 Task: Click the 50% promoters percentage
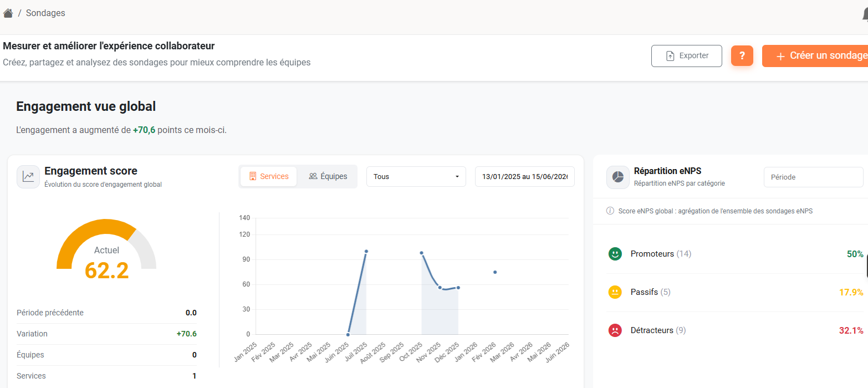(x=855, y=254)
